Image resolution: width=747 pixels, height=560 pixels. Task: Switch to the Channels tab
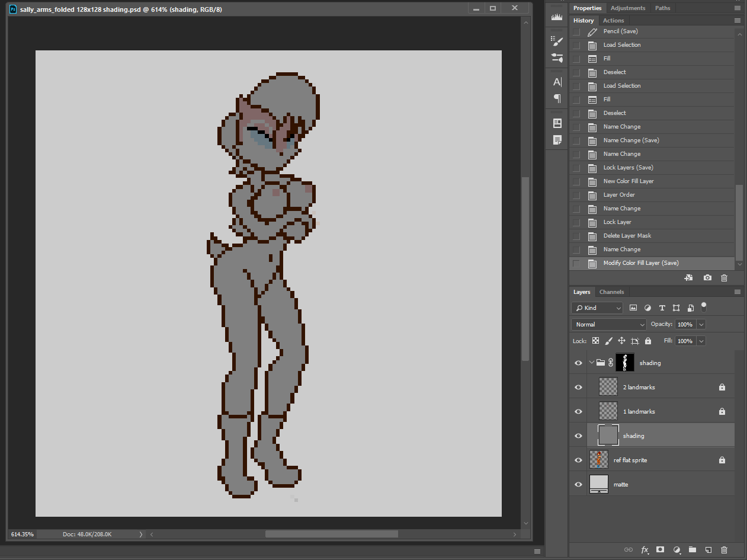click(x=611, y=292)
